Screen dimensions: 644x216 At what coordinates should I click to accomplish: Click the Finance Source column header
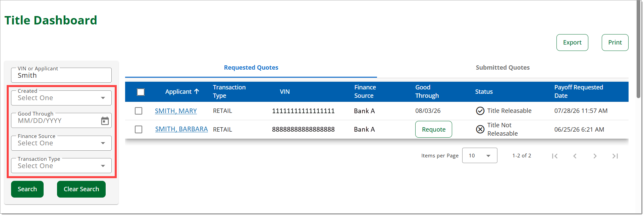[365, 91]
